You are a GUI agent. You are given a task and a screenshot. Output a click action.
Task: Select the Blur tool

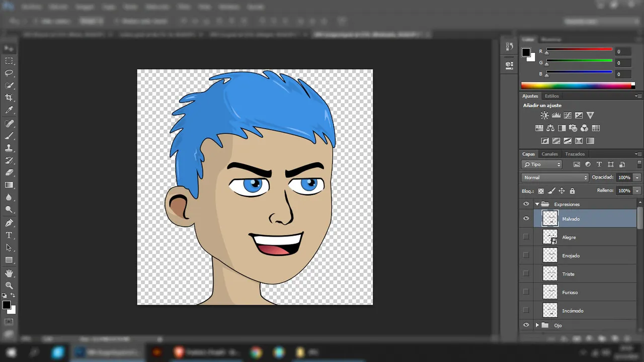coord(9,198)
